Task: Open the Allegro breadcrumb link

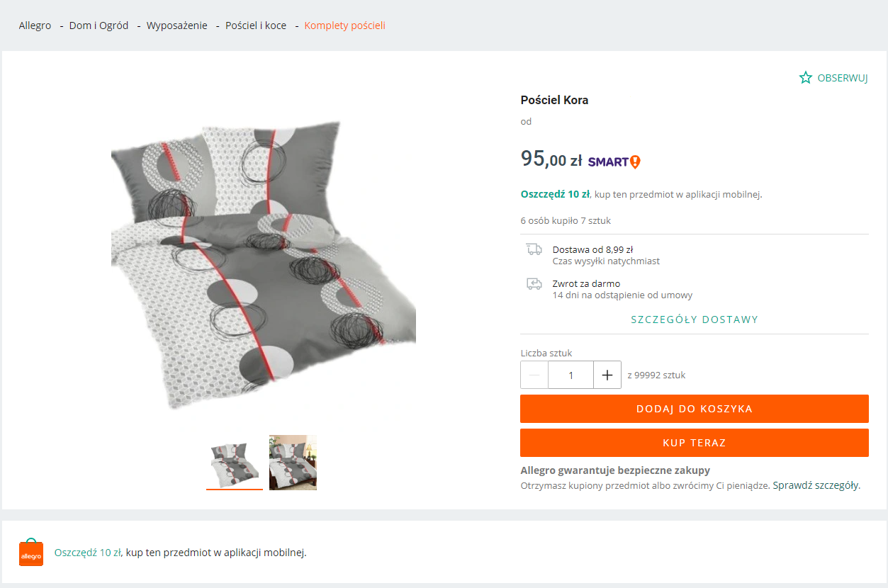Action: click(35, 26)
